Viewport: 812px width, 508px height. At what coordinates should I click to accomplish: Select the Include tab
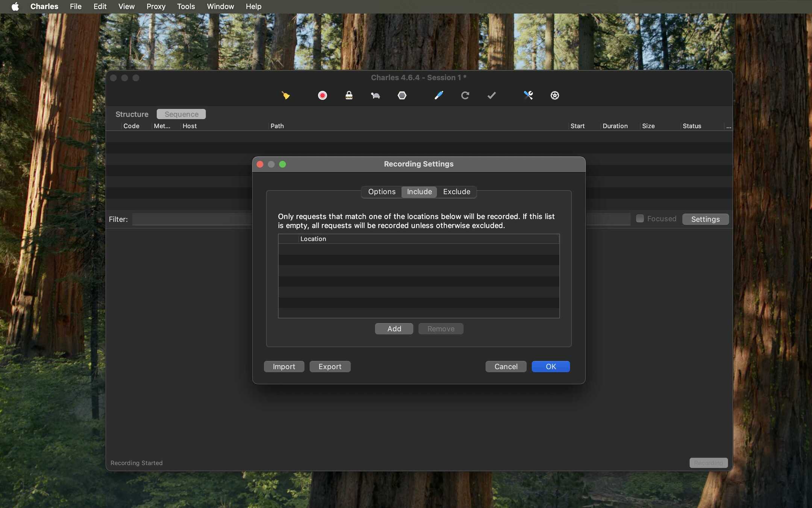(419, 192)
